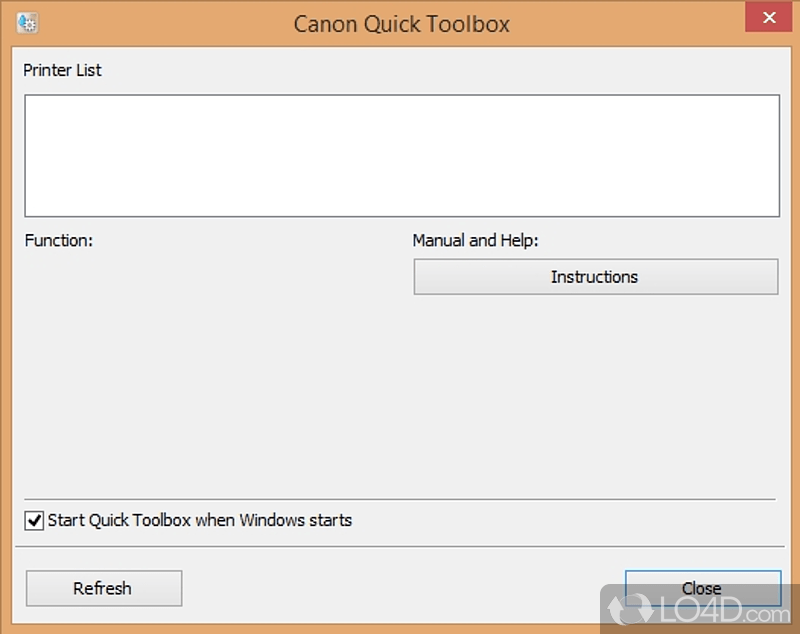The height and width of the screenshot is (634, 800).
Task: Click the LO4D watermark logo
Action: [x=699, y=608]
